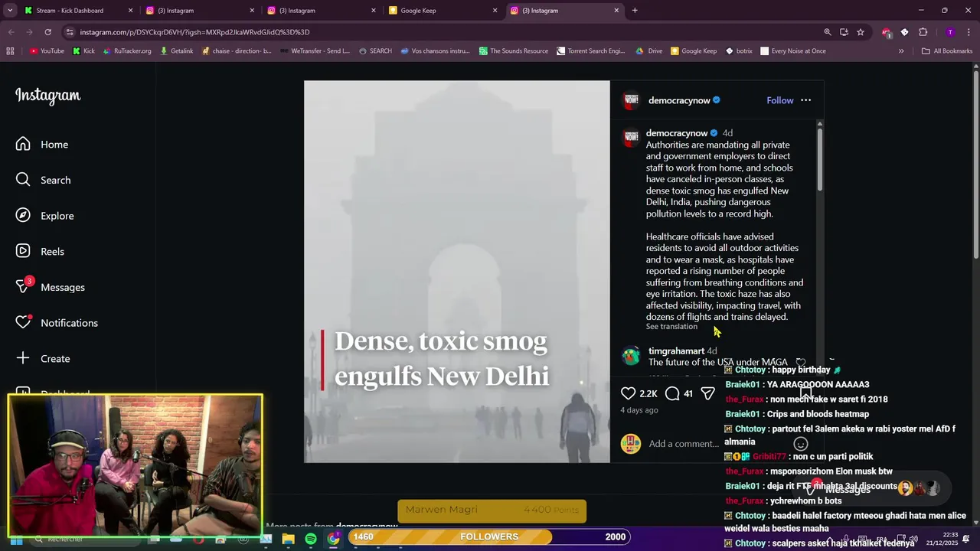Switch to the Google Keep tab
This screenshot has width=980, height=551.
444,11
